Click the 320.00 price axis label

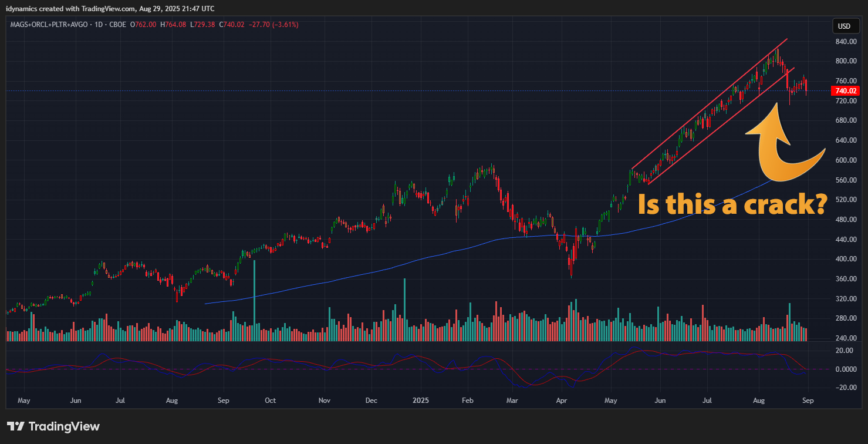click(845, 299)
